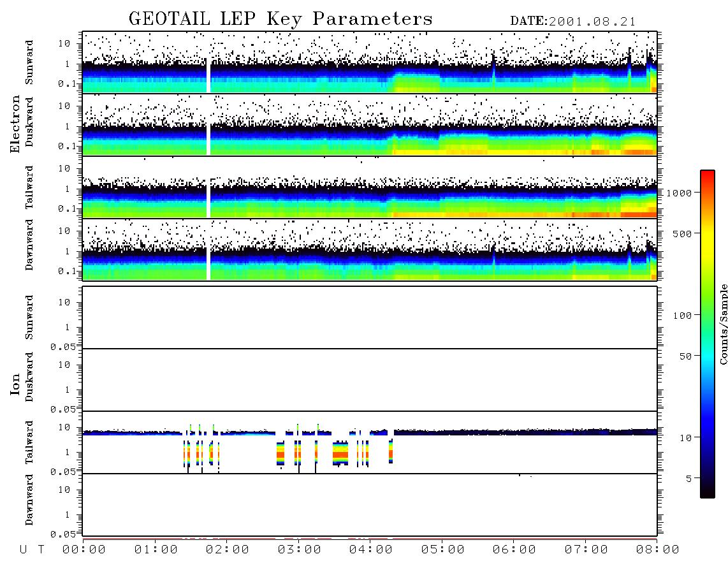Click the 06:00 time tick label
728x561 pixels.
click(x=514, y=550)
